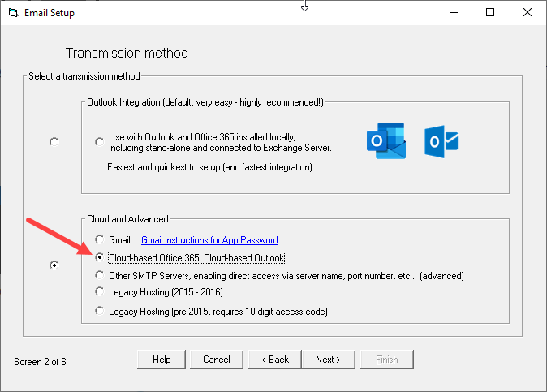
Task: Click the classic Outlook envelope icon
Action: pyautogui.click(x=441, y=141)
